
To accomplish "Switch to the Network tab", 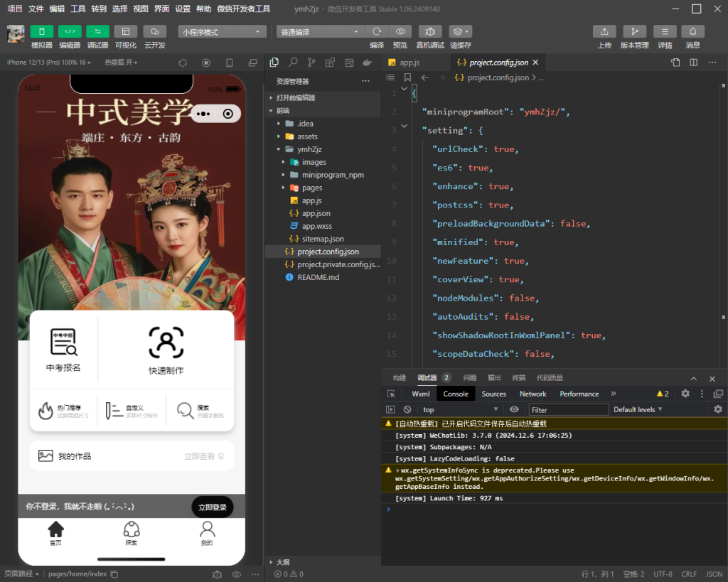I will (532, 394).
